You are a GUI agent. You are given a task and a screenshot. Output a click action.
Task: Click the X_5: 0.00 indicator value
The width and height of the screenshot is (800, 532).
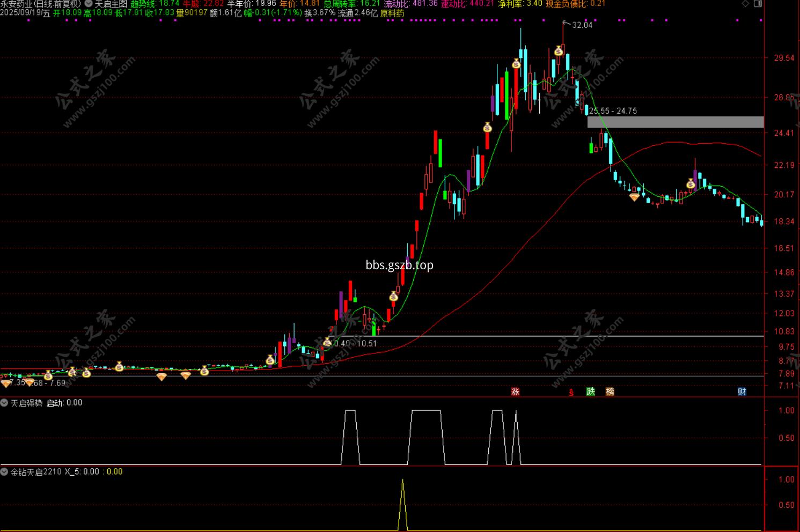[x=82, y=472]
